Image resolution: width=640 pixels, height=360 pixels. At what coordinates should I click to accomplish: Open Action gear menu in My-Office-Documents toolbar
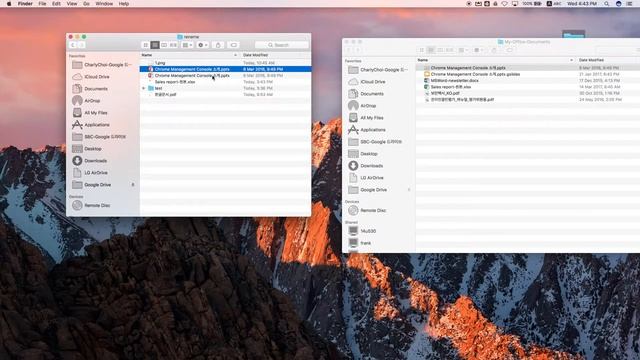(479, 50)
